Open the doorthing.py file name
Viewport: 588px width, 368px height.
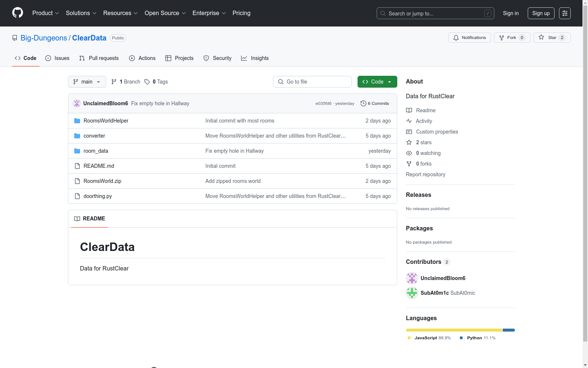point(98,196)
